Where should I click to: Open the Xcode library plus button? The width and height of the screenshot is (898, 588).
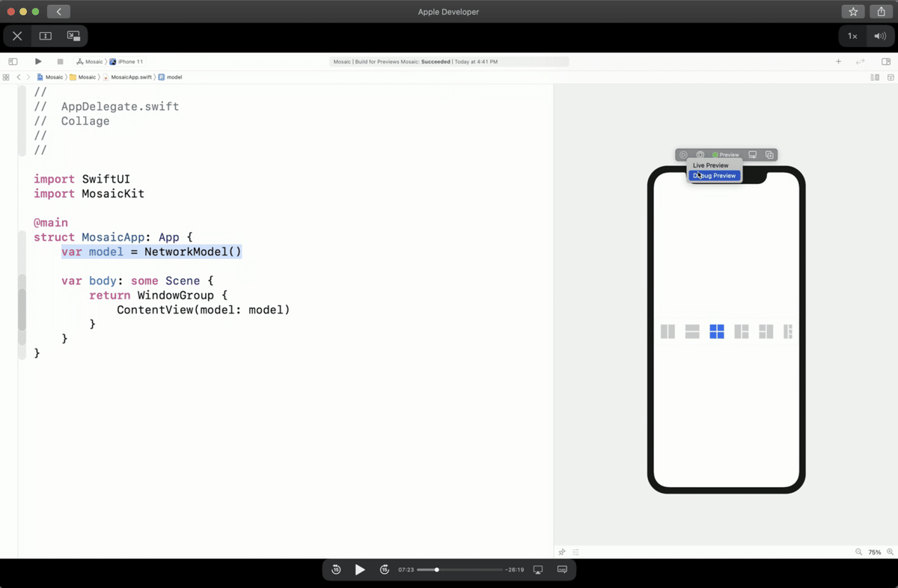839,61
